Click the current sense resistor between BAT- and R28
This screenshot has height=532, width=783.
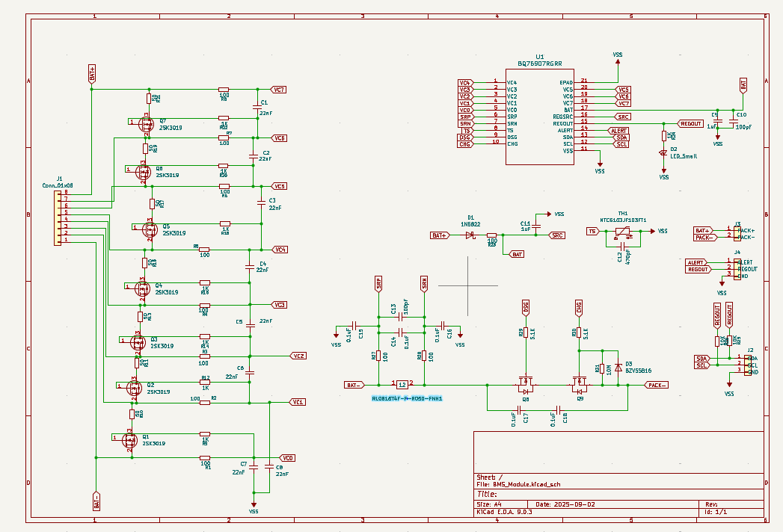point(402,385)
